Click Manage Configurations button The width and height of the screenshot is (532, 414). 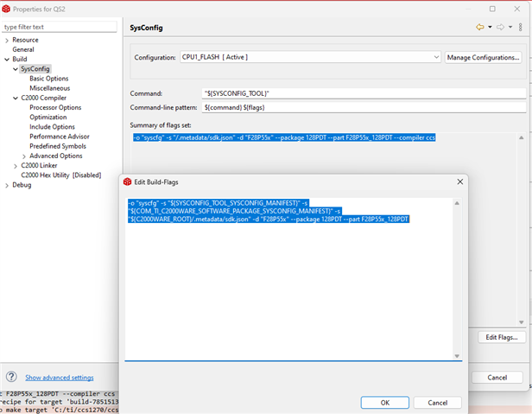(x=483, y=57)
